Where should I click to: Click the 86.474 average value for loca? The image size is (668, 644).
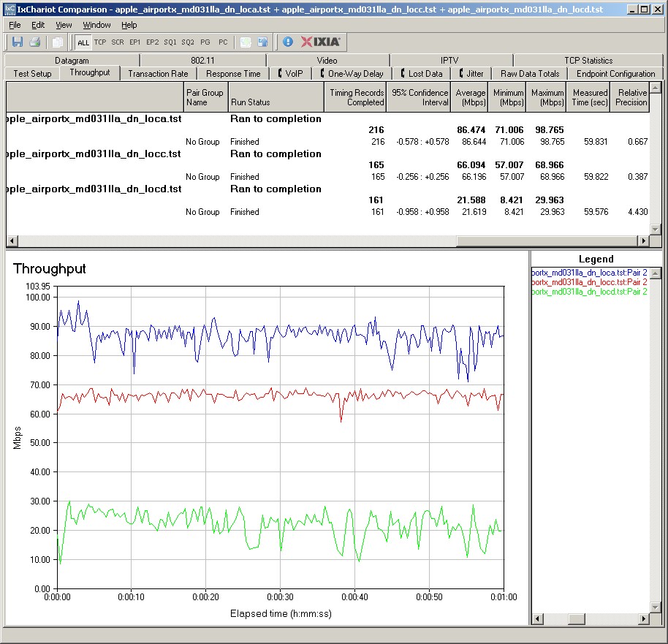[471, 130]
